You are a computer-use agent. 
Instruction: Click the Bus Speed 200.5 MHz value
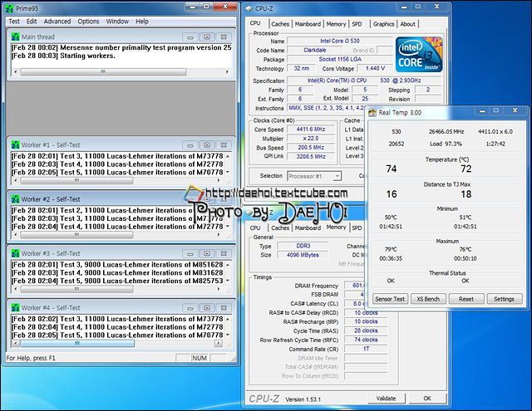(x=310, y=148)
